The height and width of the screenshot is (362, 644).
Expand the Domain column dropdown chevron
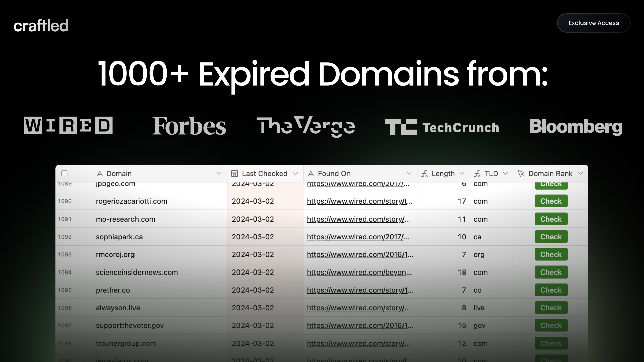point(219,173)
